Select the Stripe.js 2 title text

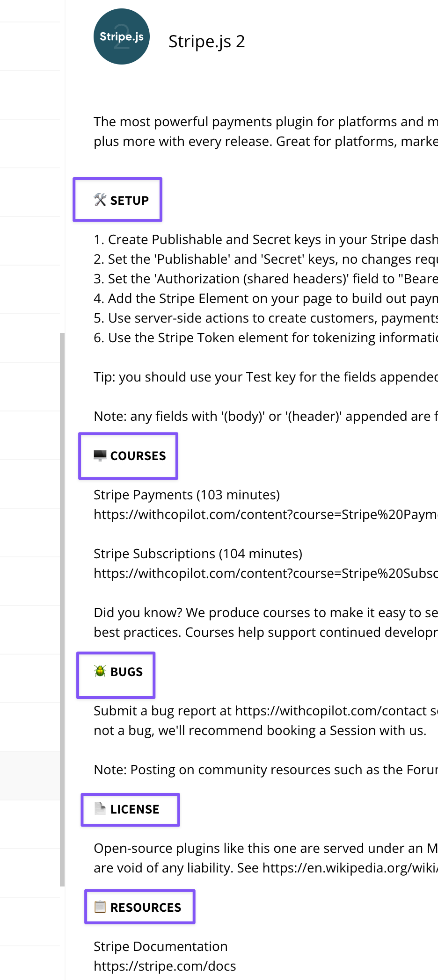coord(207,42)
